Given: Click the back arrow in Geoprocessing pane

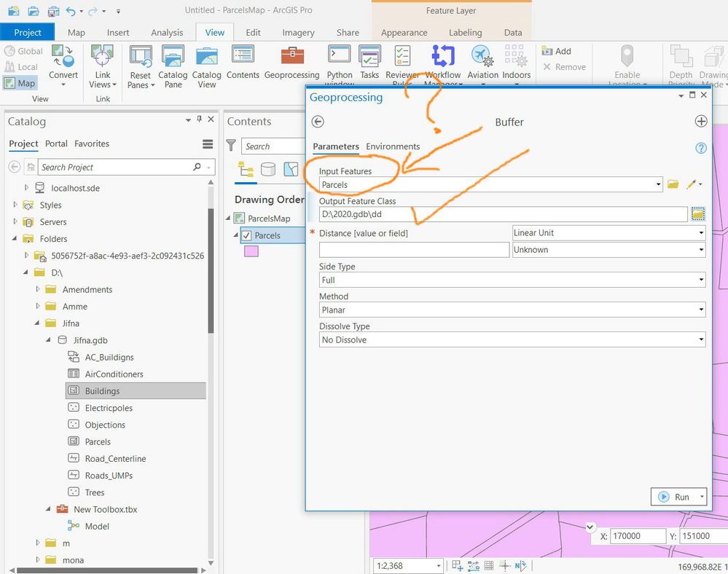Looking at the screenshot, I should (318, 122).
